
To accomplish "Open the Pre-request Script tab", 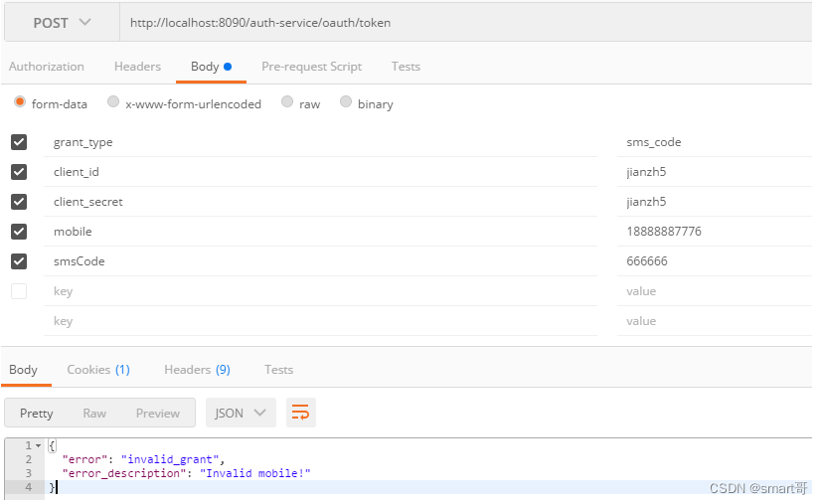I will 312,67.
